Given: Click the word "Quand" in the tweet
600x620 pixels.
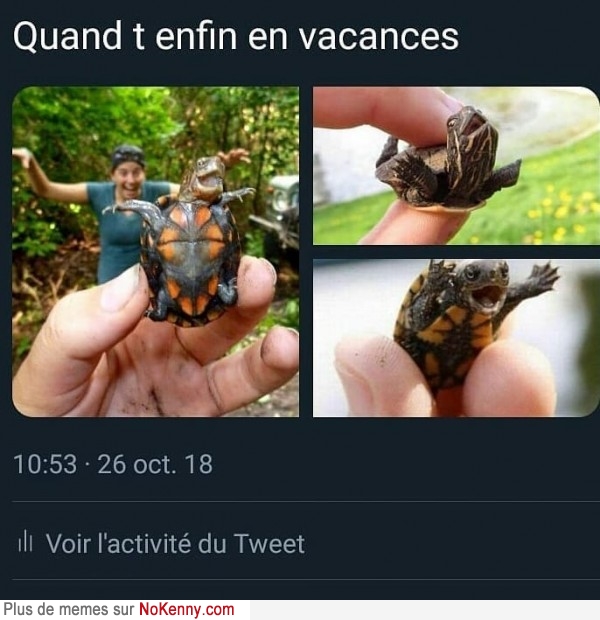Looking at the screenshot, I should tap(67, 38).
